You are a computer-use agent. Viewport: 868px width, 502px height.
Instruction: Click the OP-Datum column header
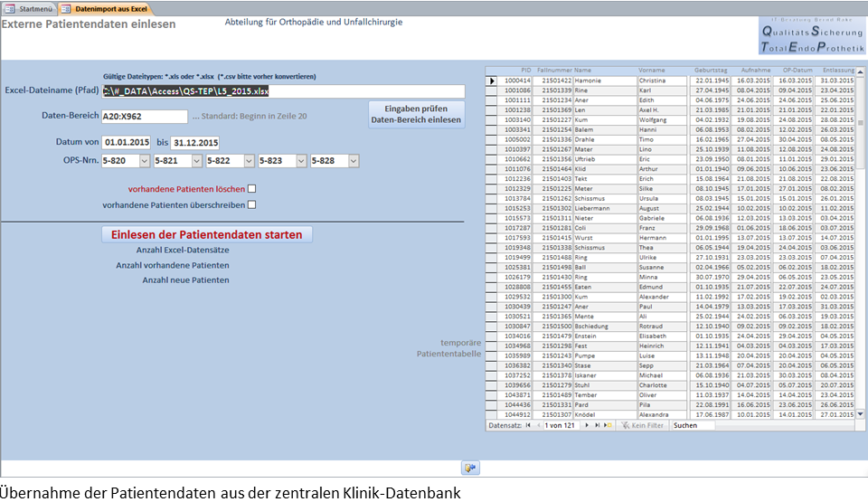797,71
